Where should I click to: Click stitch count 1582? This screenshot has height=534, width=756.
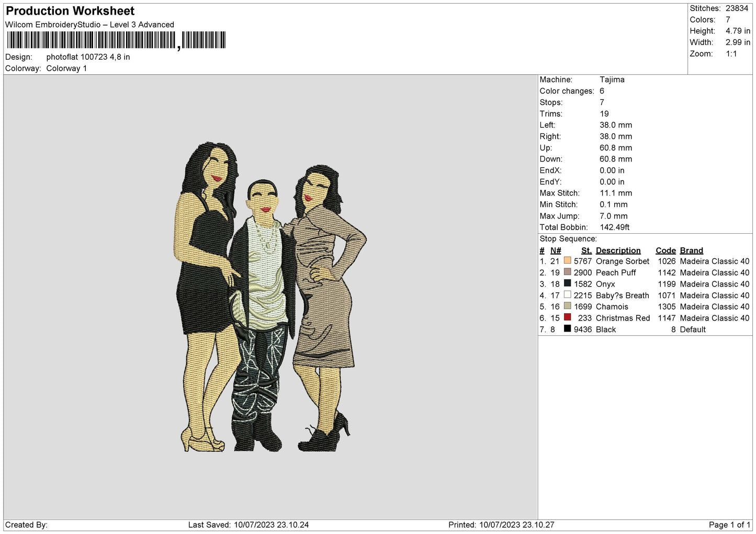[583, 285]
